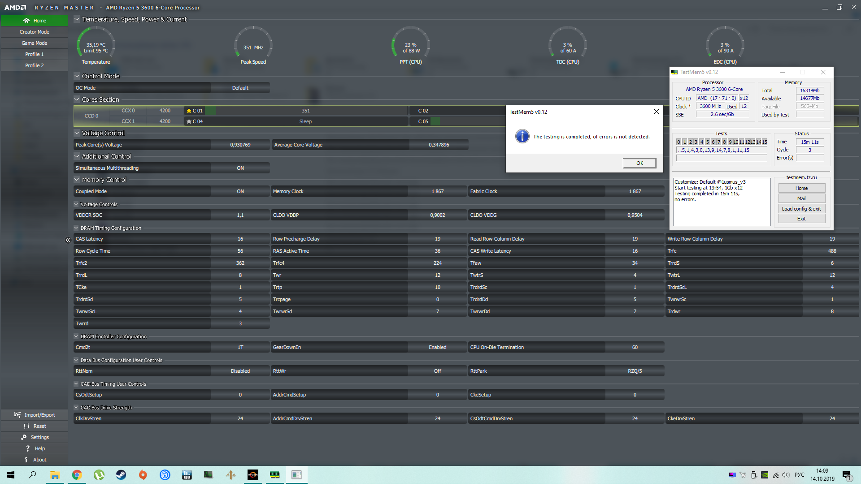Image resolution: width=861 pixels, height=504 pixels.
Task: Click the Temperature gauge dial
Action: (x=96, y=46)
